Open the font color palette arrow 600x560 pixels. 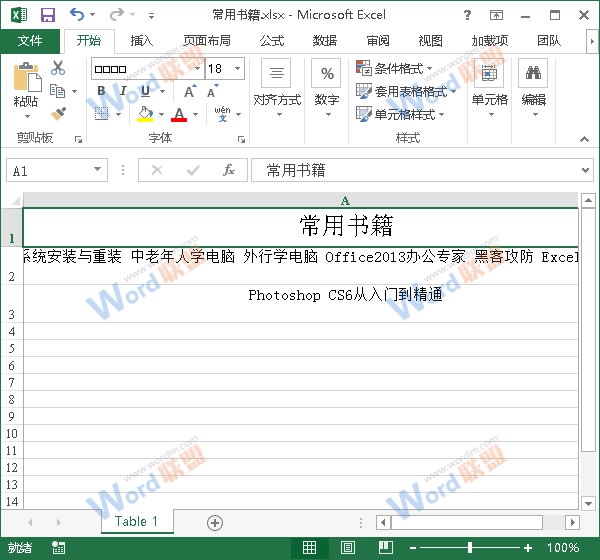[x=196, y=114]
